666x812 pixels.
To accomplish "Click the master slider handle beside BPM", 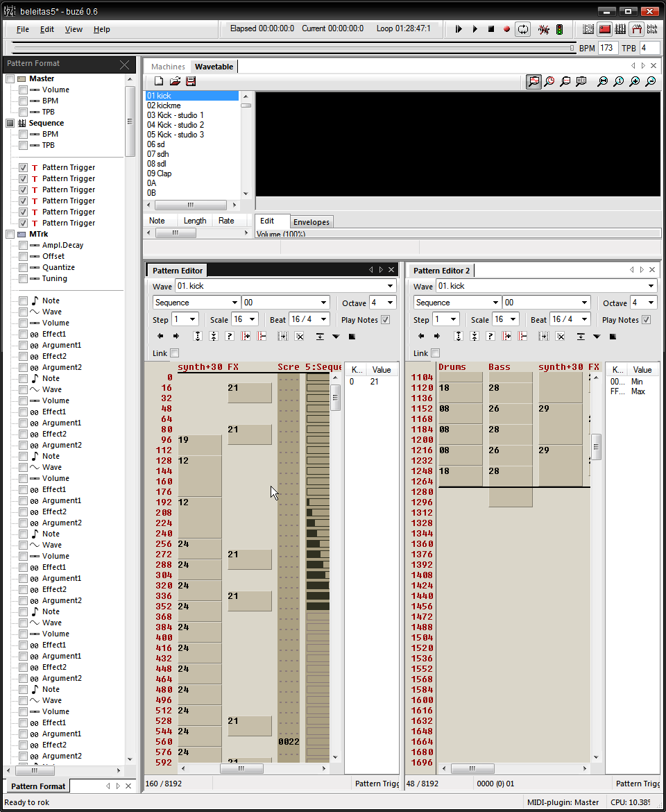I will [x=572, y=48].
